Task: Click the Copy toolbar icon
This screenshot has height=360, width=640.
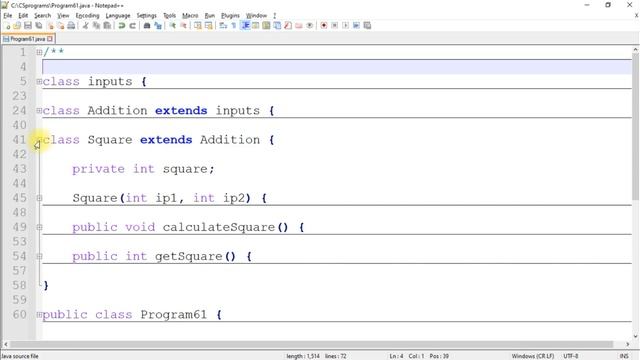Action: click(96, 25)
